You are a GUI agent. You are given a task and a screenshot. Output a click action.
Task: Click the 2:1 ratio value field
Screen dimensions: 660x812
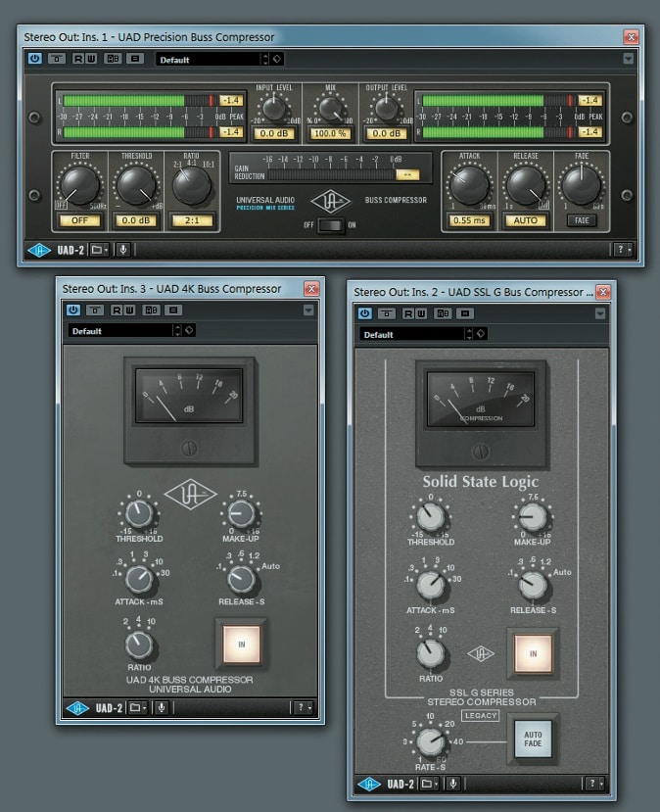pos(192,220)
